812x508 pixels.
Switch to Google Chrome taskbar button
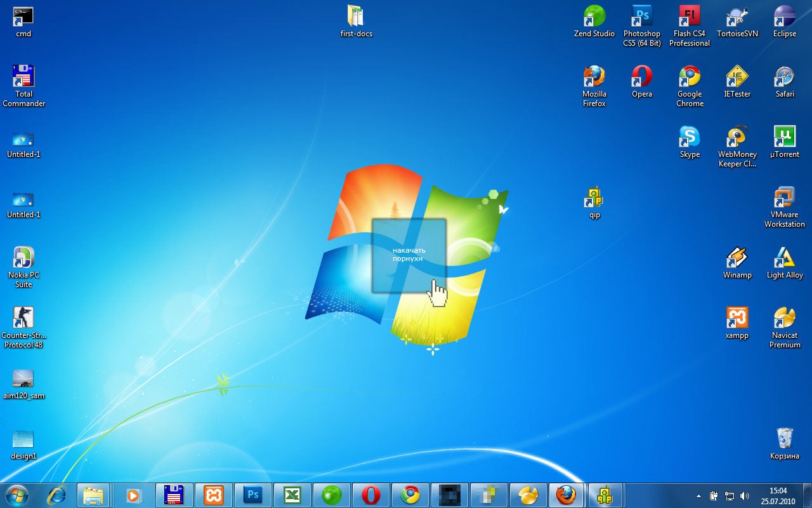click(x=410, y=495)
